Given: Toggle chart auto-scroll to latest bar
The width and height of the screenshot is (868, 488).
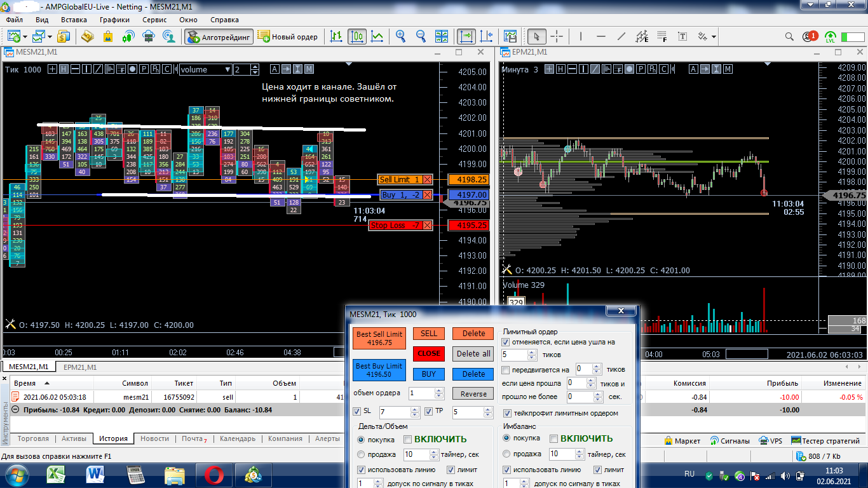Looking at the screenshot, I should point(466,36).
